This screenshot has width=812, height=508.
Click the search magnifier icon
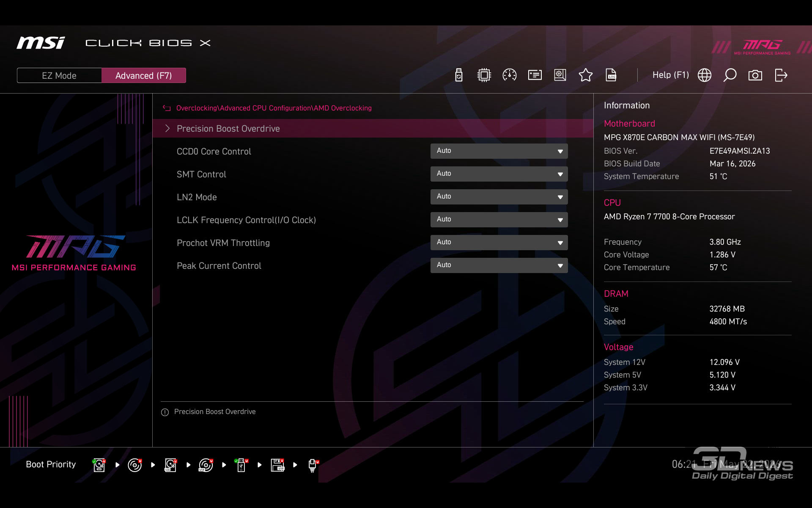coord(730,75)
